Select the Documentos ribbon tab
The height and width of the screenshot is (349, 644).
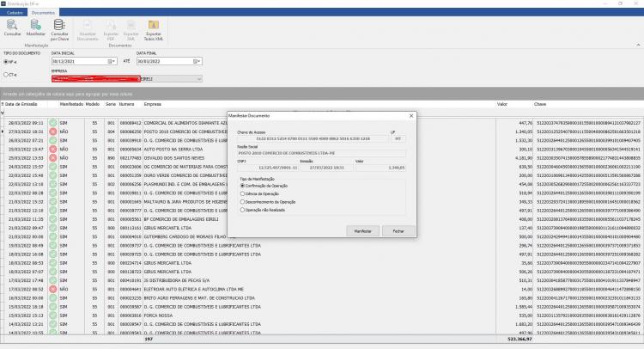tap(43, 13)
